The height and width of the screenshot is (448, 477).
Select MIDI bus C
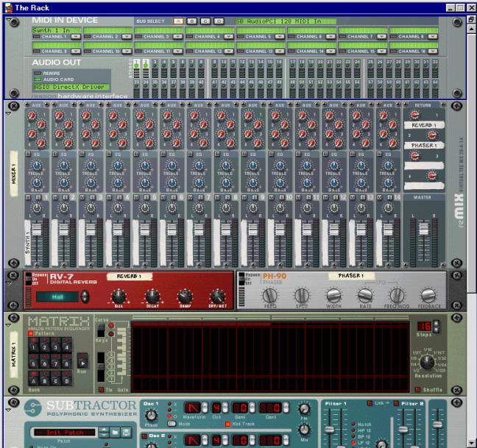205,21
